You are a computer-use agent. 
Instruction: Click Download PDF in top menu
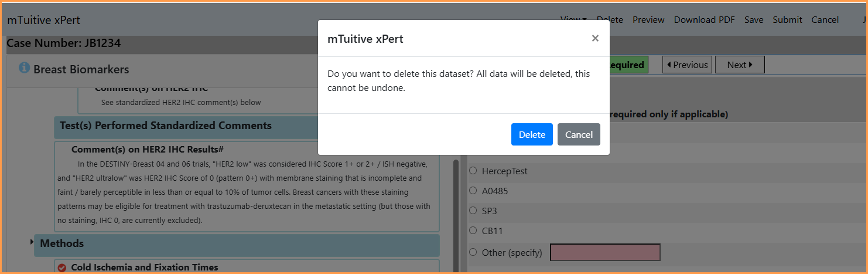pyautogui.click(x=705, y=20)
